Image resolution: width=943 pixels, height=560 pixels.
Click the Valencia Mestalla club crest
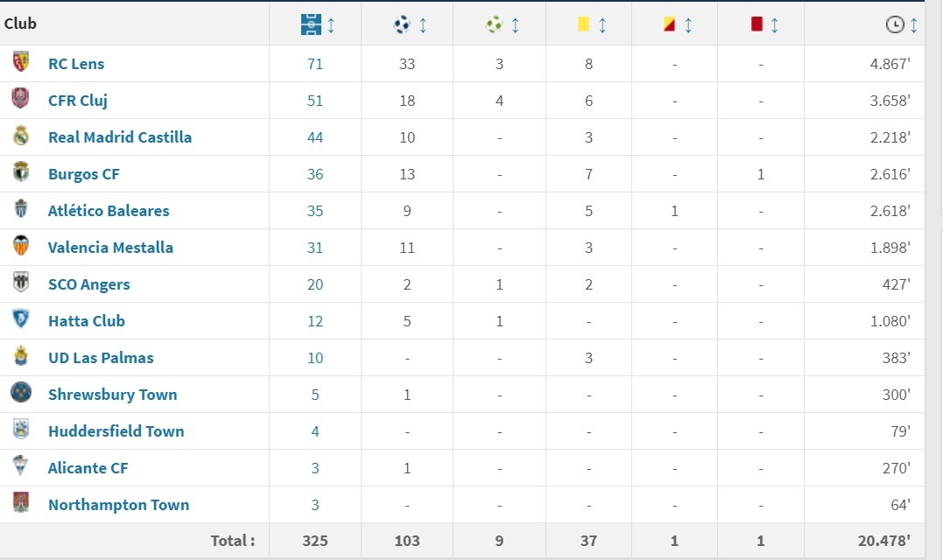[x=21, y=247]
